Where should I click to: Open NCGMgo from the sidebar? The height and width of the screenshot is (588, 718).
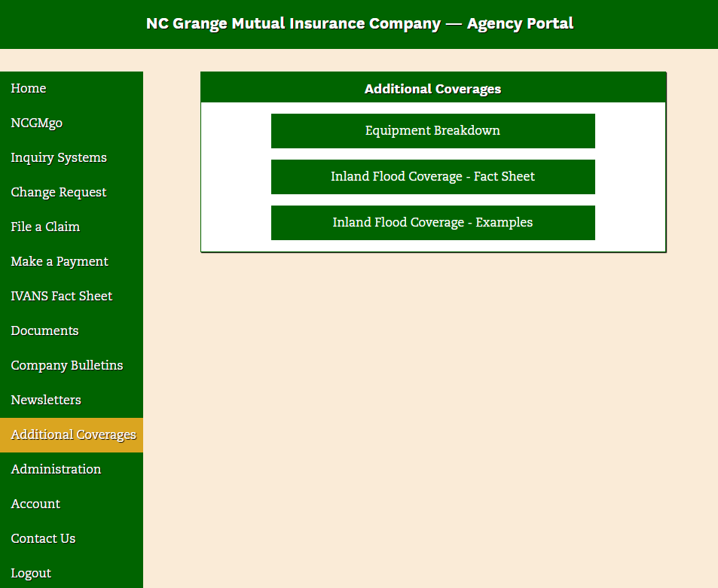(72, 123)
